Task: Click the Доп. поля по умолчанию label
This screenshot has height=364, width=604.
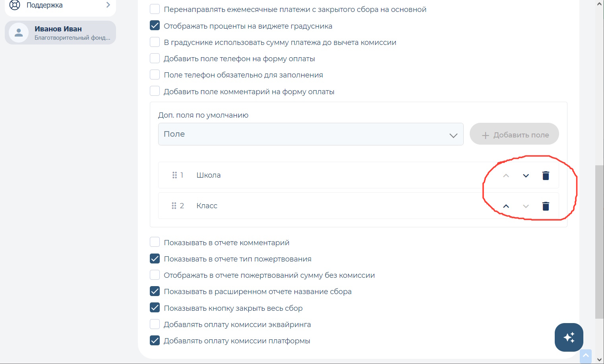Action: point(203,115)
